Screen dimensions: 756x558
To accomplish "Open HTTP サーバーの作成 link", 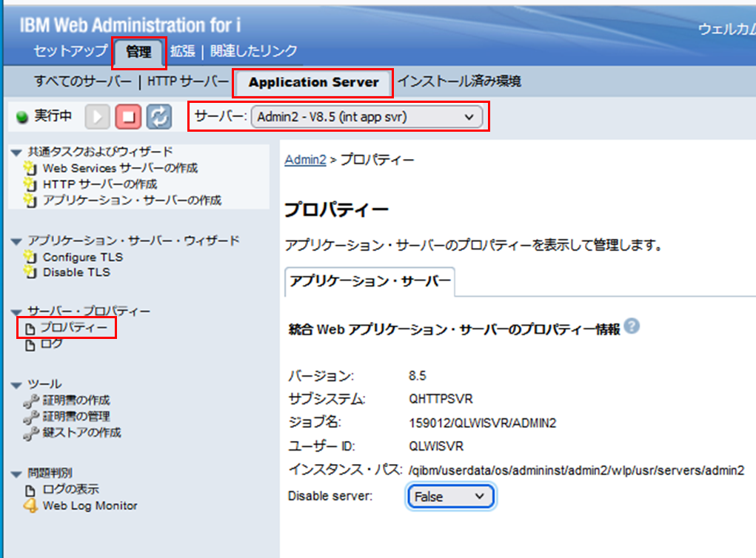I will coord(100,184).
